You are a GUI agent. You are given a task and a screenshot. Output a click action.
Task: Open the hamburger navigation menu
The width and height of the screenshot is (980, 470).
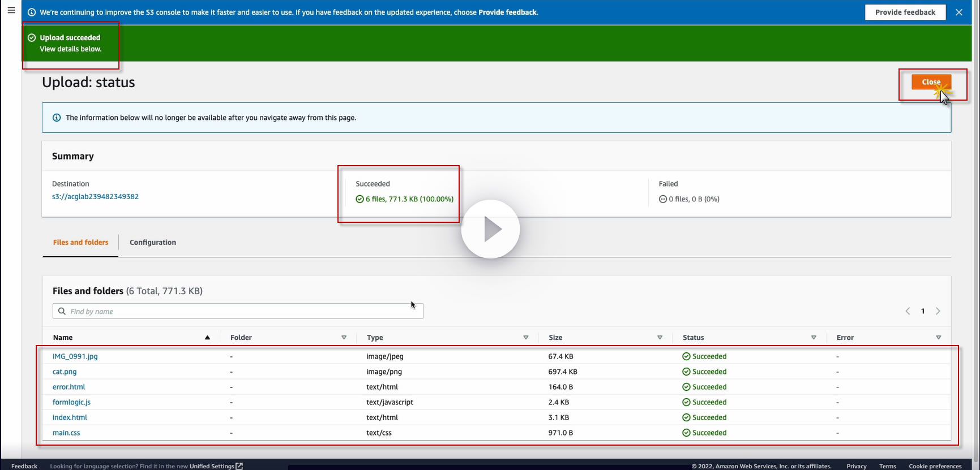tap(11, 10)
